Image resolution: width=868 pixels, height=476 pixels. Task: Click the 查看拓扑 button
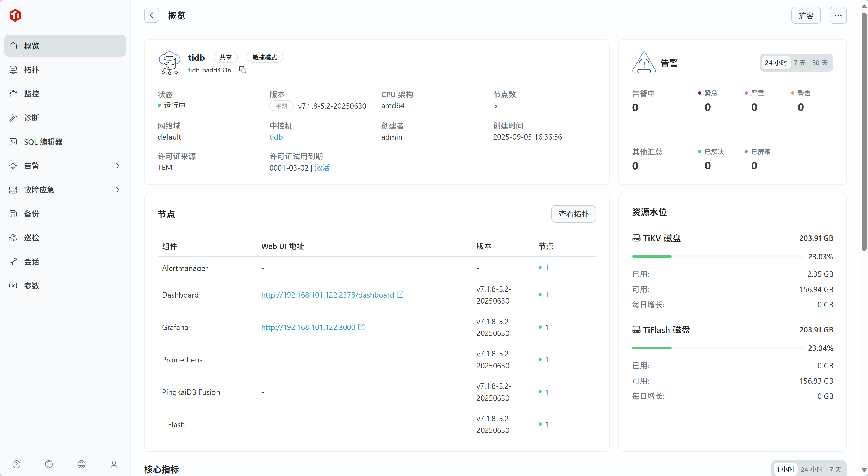click(x=573, y=214)
